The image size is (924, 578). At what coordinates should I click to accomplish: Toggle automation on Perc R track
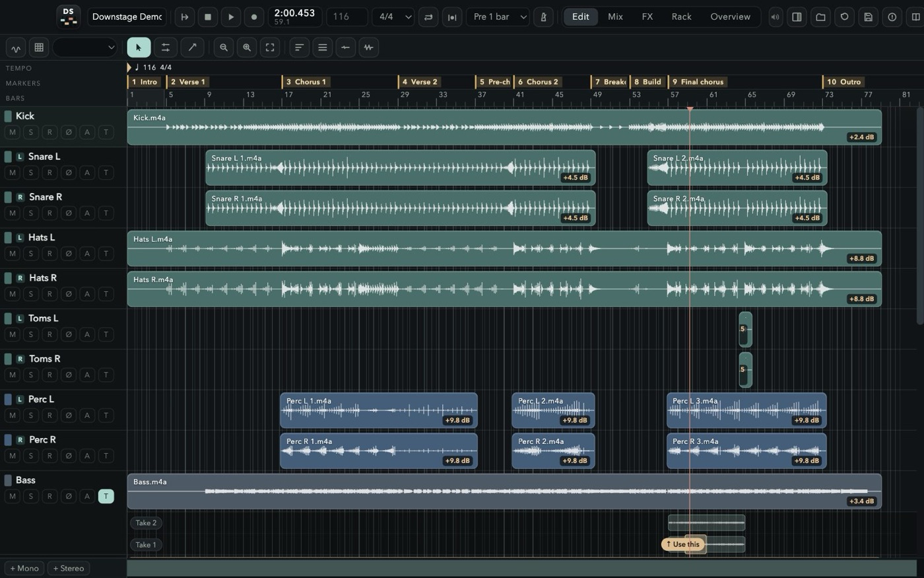[87, 456]
